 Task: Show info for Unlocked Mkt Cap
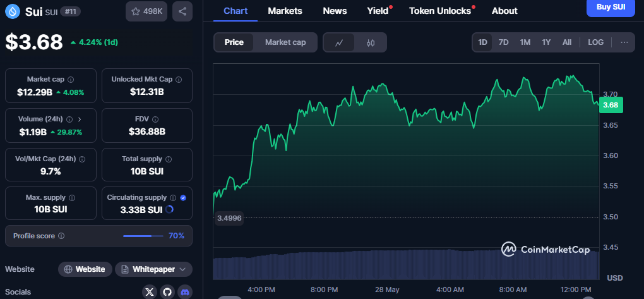click(x=179, y=80)
